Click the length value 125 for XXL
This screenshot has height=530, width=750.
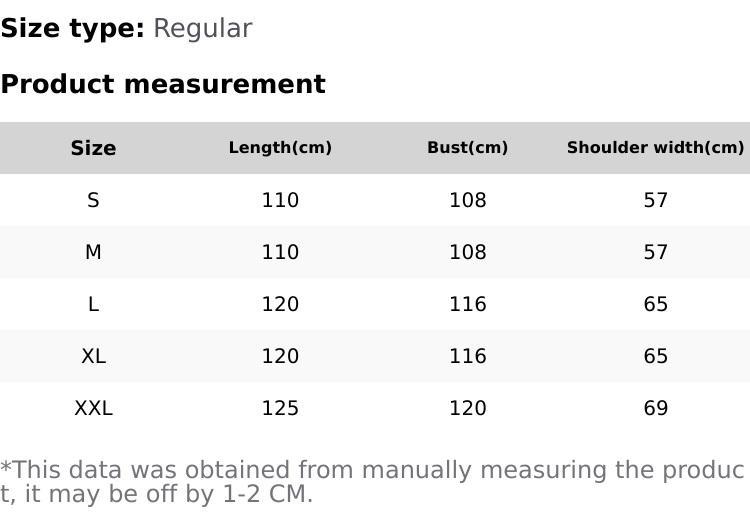click(x=280, y=408)
